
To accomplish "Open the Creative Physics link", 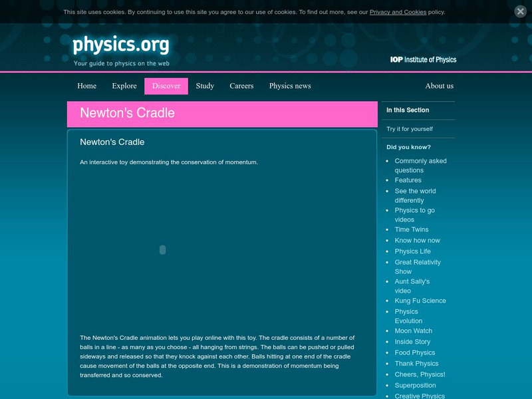I will pyautogui.click(x=420, y=396).
